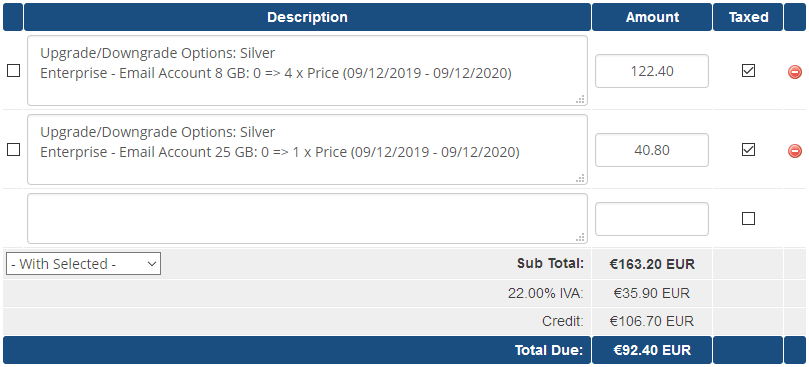Select the Email Account 25 GB row checkbox
This screenshot has height=367, width=809.
click(x=13, y=150)
